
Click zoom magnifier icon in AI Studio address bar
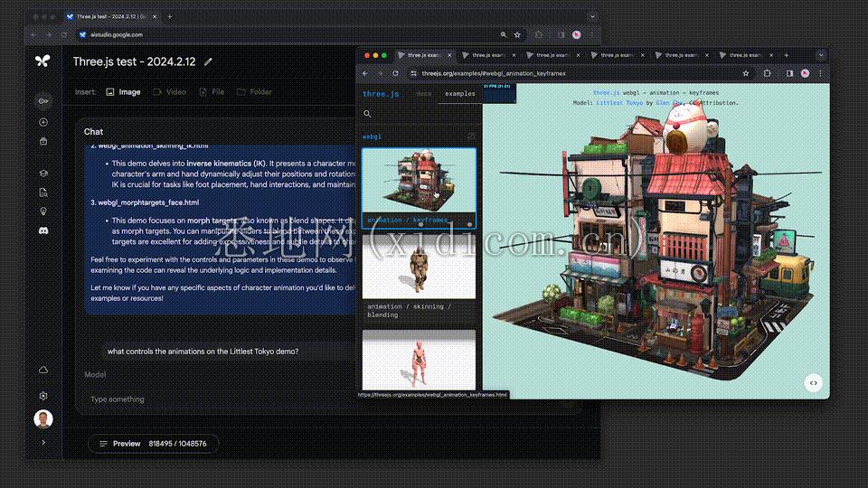[504, 34]
